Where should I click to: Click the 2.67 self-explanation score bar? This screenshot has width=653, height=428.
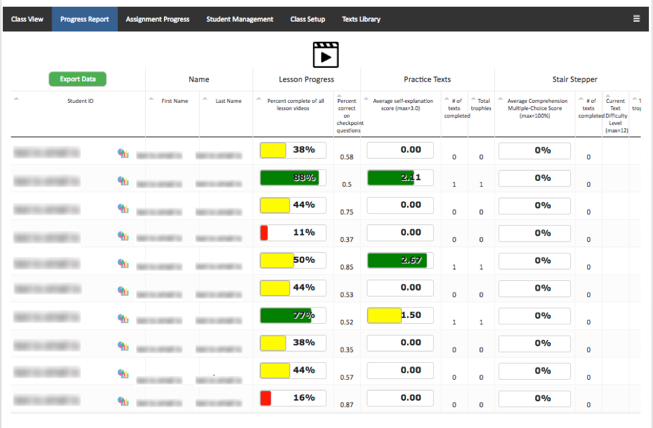[400, 260]
